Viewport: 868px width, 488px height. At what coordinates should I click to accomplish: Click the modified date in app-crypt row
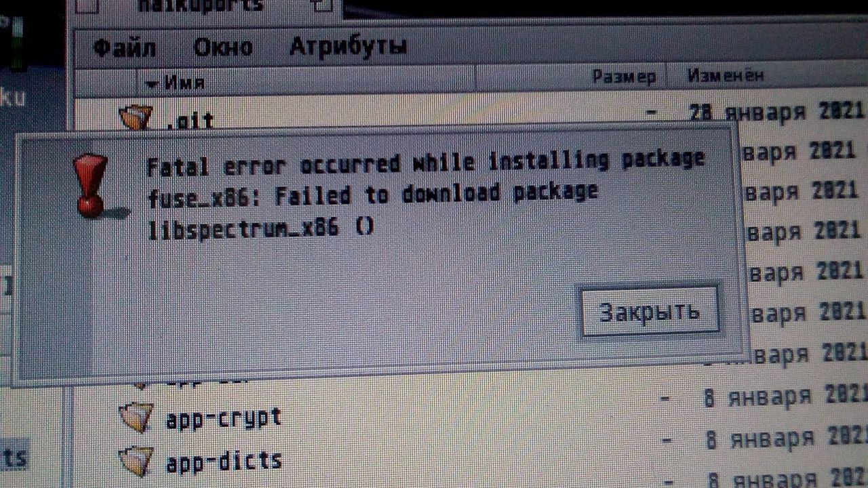(x=785, y=396)
